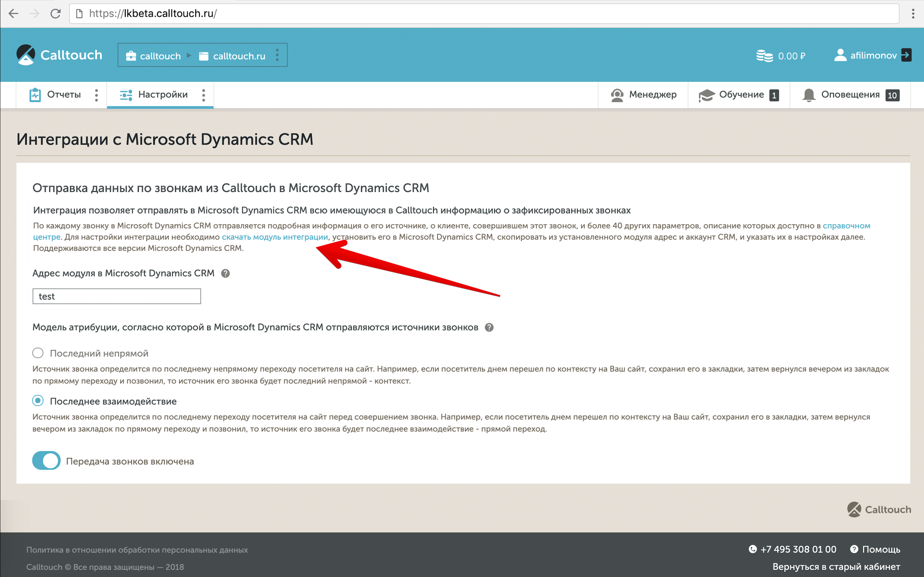Click the Последнее взаимодействие label text
This screenshot has width=924, height=577.
[113, 401]
